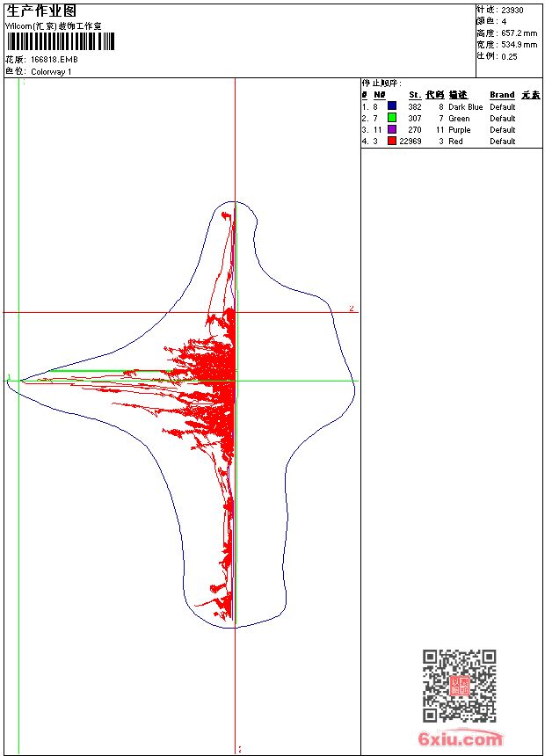Click the QR code image
This screenshot has height=756, width=545.
[x=460, y=686]
